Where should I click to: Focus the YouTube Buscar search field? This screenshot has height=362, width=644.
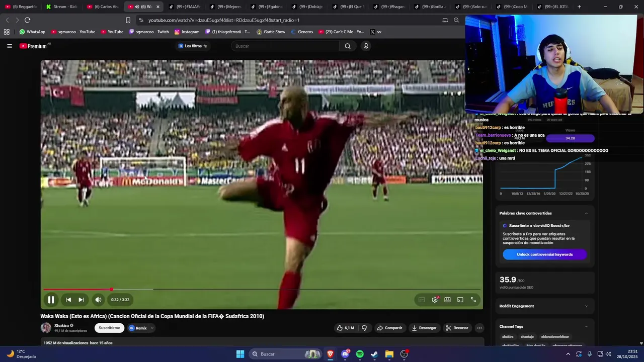[x=285, y=46]
